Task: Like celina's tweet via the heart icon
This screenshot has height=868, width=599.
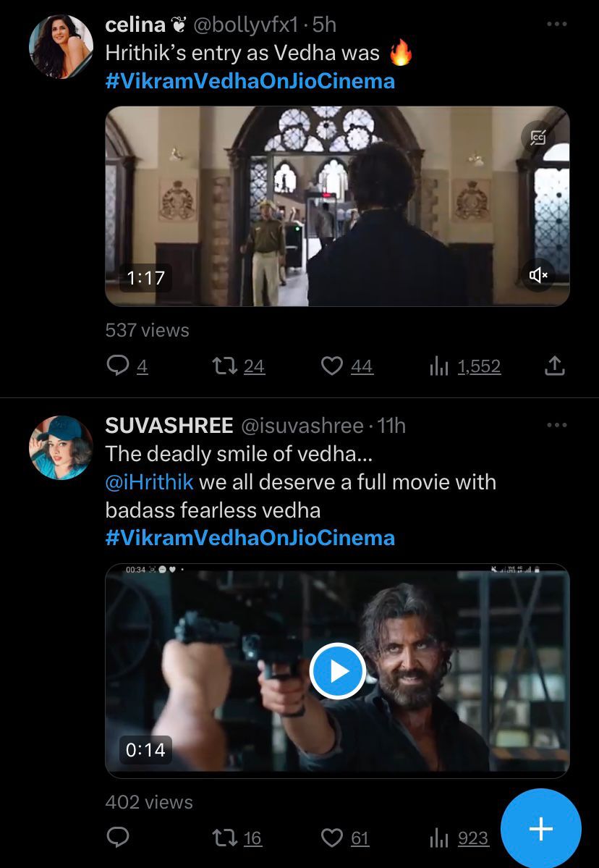Action: (x=331, y=366)
